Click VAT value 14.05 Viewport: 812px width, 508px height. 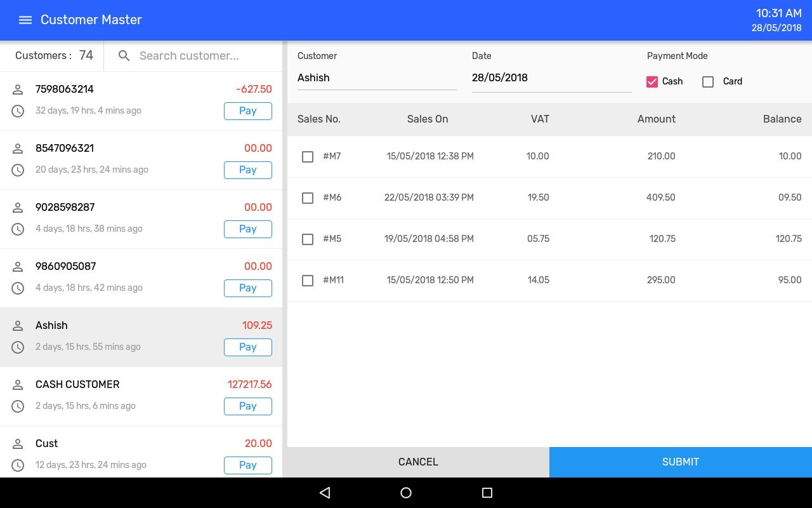(x=539, y=281)
